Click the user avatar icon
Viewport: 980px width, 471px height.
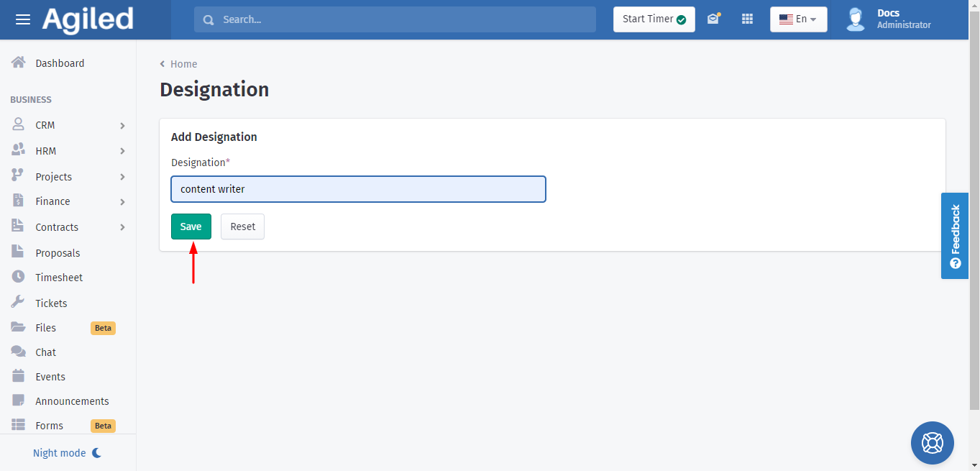[856, 19]
